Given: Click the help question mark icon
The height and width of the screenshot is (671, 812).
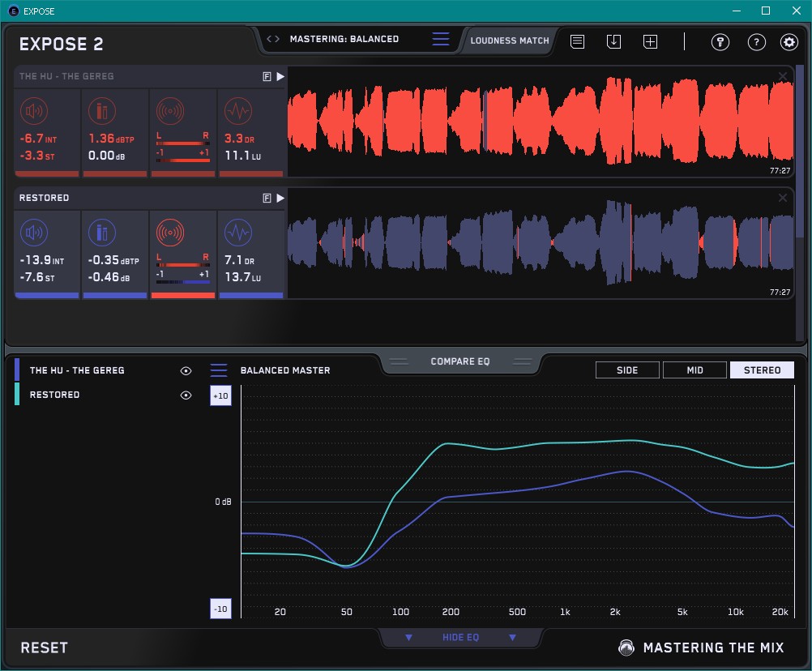Looking at the screenshot, I should click(756, 42).
